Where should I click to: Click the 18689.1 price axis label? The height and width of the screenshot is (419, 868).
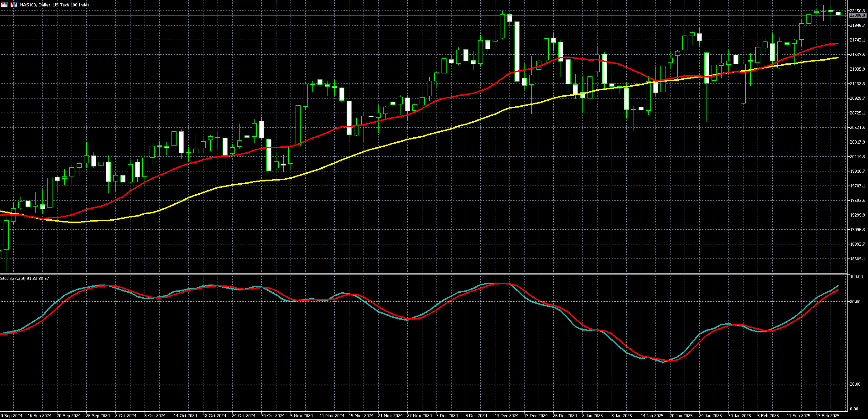tap(858, 259)
